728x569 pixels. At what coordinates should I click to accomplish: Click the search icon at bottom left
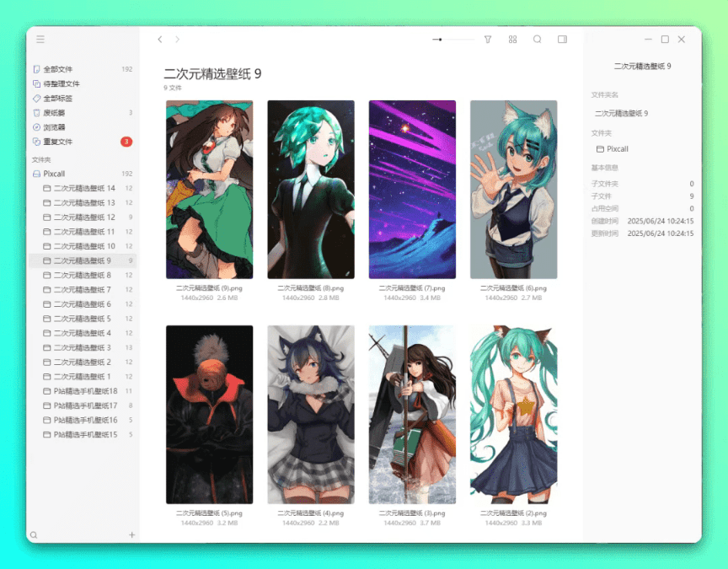34,534
